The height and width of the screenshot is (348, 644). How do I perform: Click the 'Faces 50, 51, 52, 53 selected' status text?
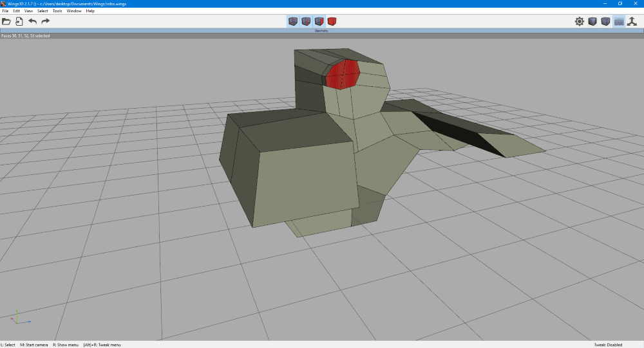pyautogui.click(x=26, y=36)
